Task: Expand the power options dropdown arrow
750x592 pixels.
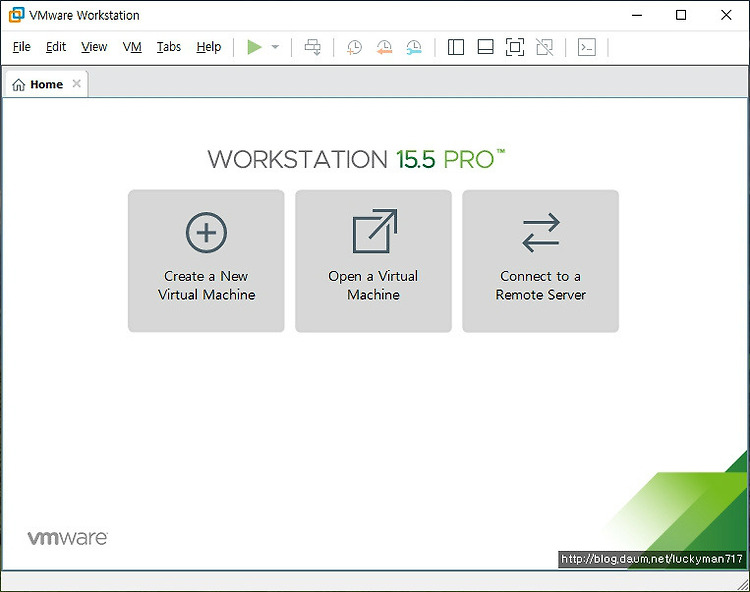Action: click(275, 47)
